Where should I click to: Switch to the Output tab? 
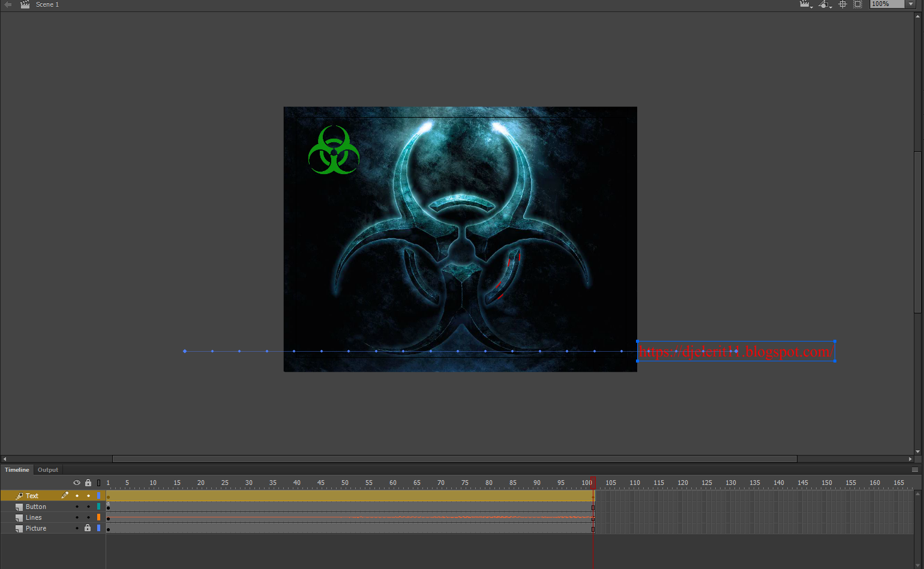[48, 470]
